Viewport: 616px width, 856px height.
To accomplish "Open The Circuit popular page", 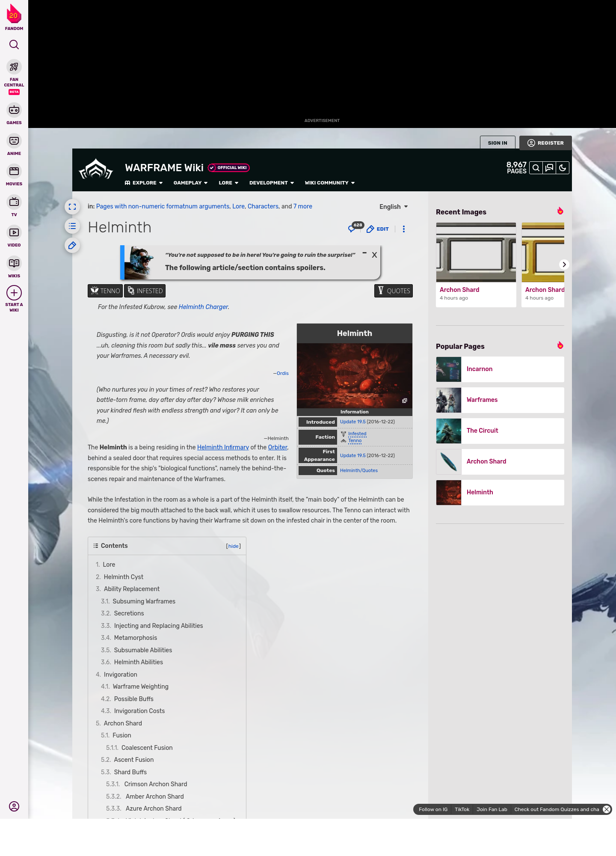I will 500,431.
